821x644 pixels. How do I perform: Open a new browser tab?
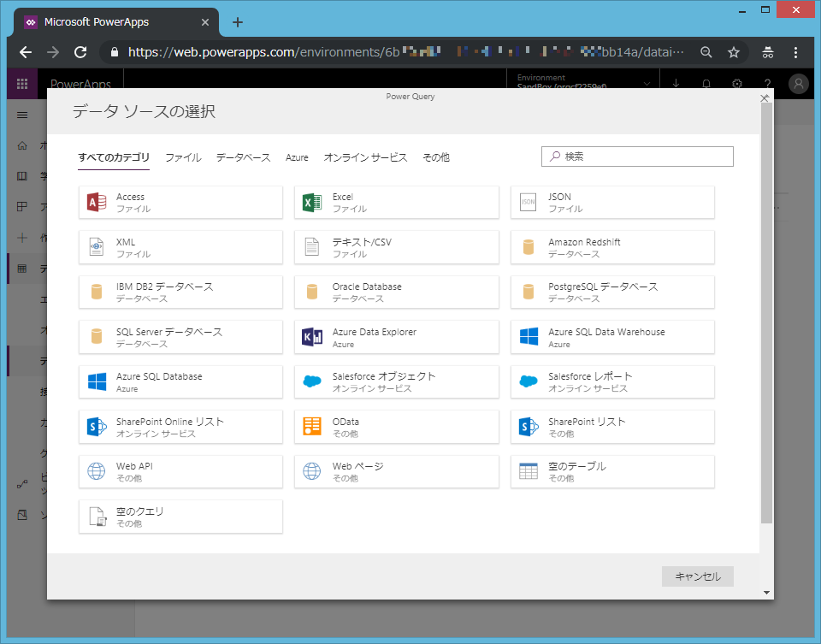[x=238, y=22]
